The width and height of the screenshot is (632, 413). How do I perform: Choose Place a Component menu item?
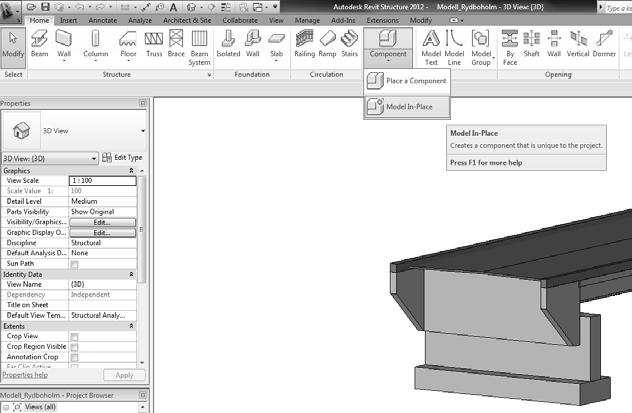(407, 81)
